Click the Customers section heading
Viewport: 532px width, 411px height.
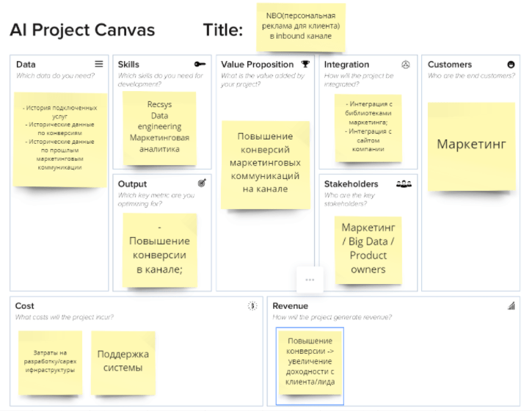pyautogui.click(x=450, y=65)
